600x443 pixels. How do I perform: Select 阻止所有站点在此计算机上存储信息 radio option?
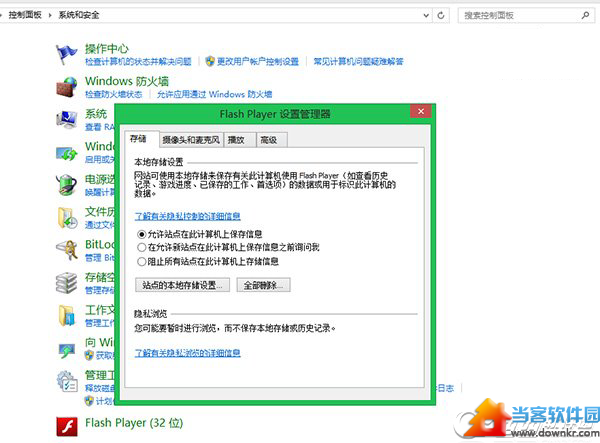pos(141,261)
